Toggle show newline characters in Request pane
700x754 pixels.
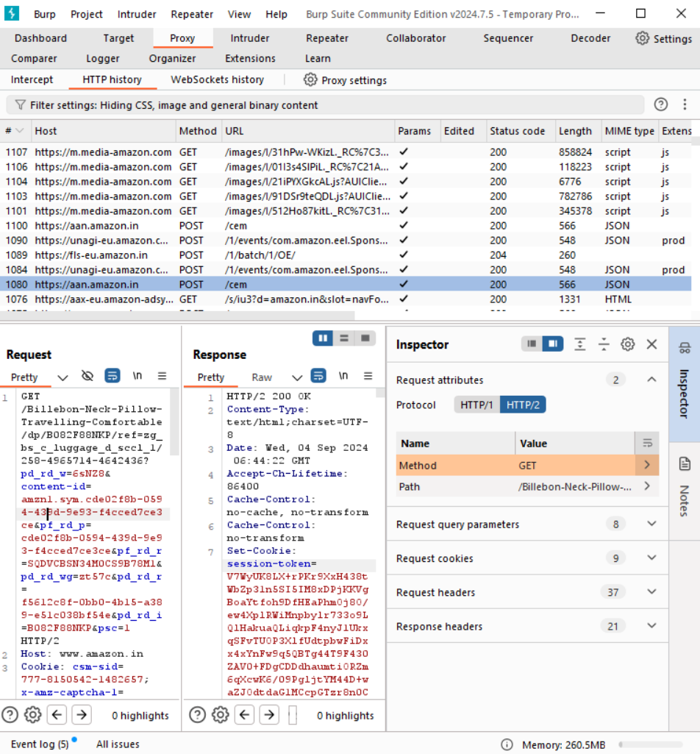(137, 376)
